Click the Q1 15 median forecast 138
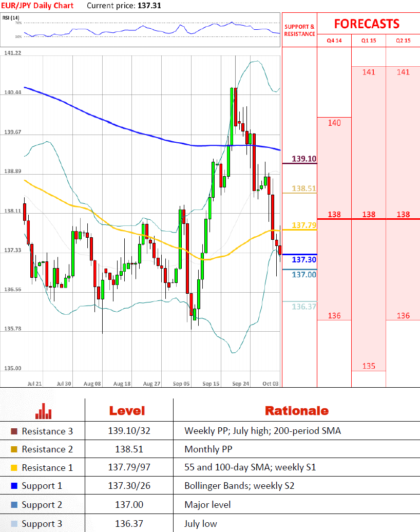420x532 pixels. 369,215
